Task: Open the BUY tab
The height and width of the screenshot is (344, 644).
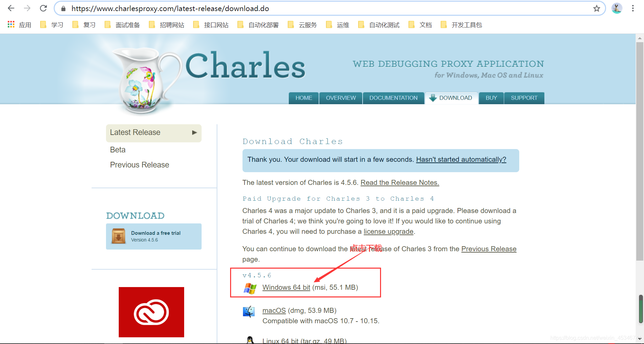Action: (x=491, y=98)
